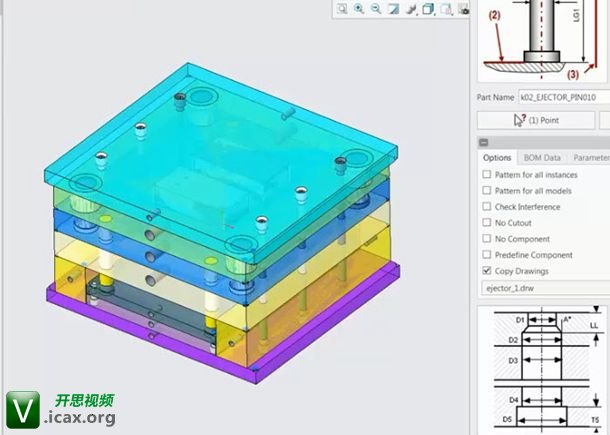Enable Pattern for all models checkbox
Image resolution: width=610 pixels, height=435 pixels.
point(487,191)
